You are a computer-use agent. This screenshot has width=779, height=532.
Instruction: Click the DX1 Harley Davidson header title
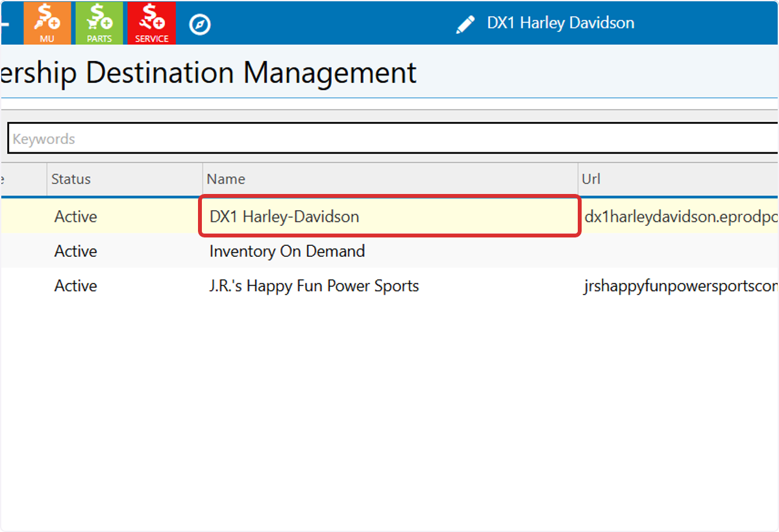point(560,23)
